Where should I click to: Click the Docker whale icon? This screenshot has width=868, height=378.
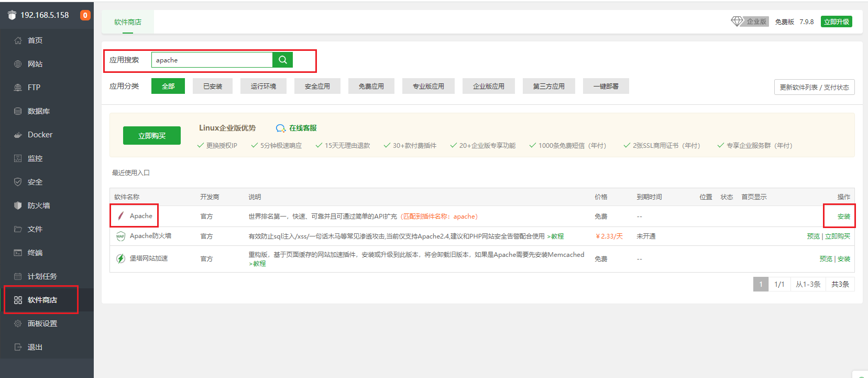(18, 135)
